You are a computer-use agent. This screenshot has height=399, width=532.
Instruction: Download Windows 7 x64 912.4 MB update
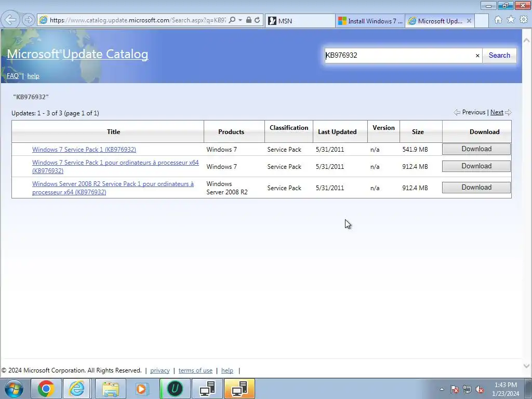[x=476, y=166]
